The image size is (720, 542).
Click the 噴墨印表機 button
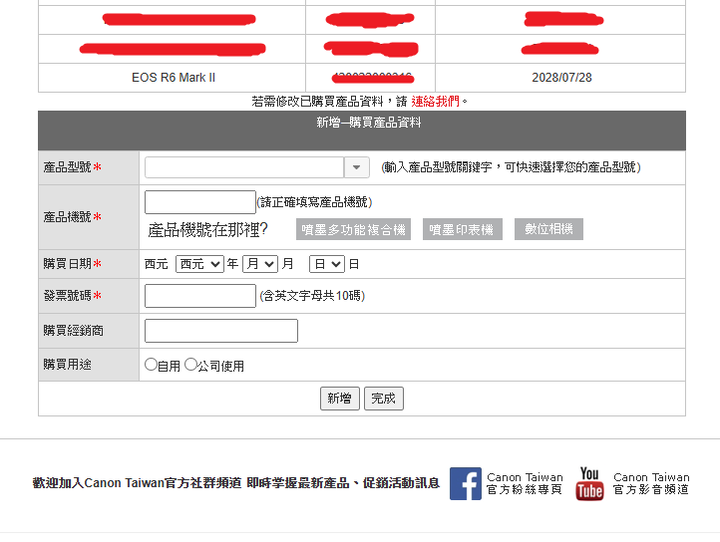462,229
